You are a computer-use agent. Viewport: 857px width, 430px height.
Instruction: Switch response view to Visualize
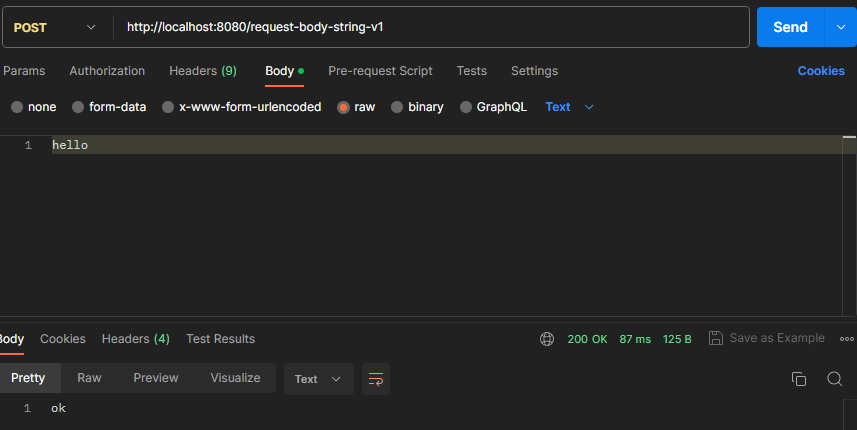click(235, 378)
